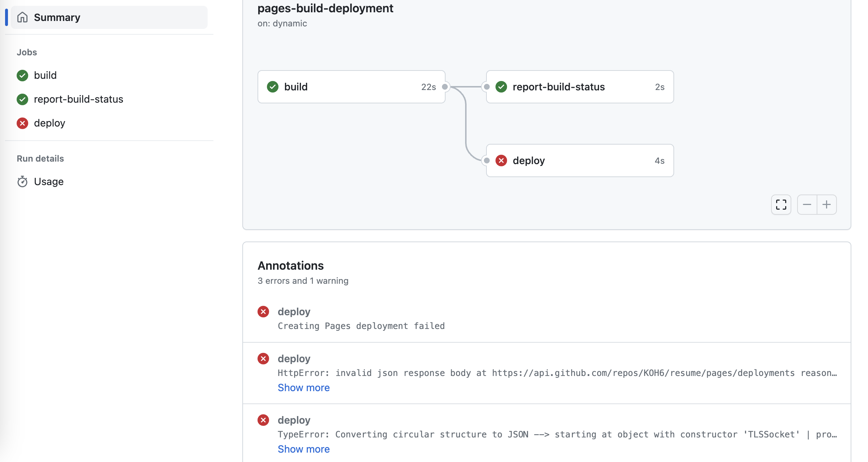The image size is (868, 462).
Task: Click the error icon on the first deploy annotation
Action: [x=263, y=311]
